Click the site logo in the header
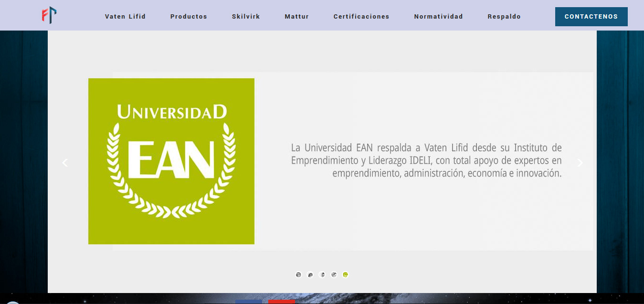Image resolution: width=644 pixels, height=304 pixels. [x=49, y=15]
